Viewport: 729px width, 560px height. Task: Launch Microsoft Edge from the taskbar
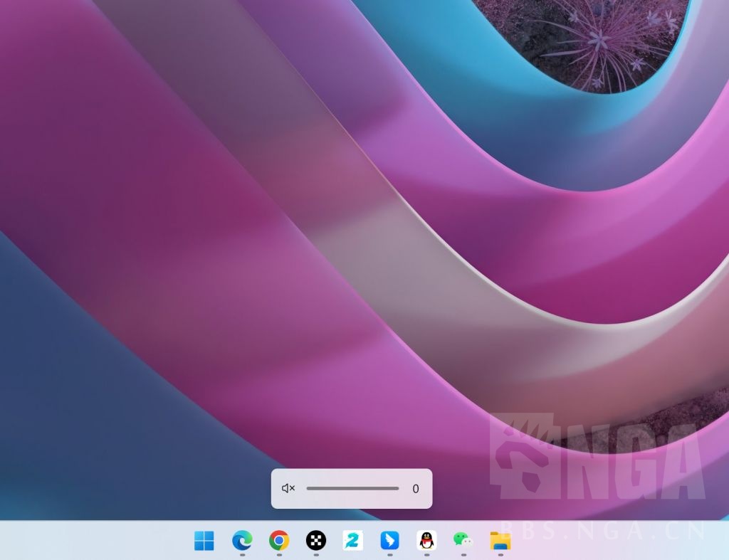point(242,541)
